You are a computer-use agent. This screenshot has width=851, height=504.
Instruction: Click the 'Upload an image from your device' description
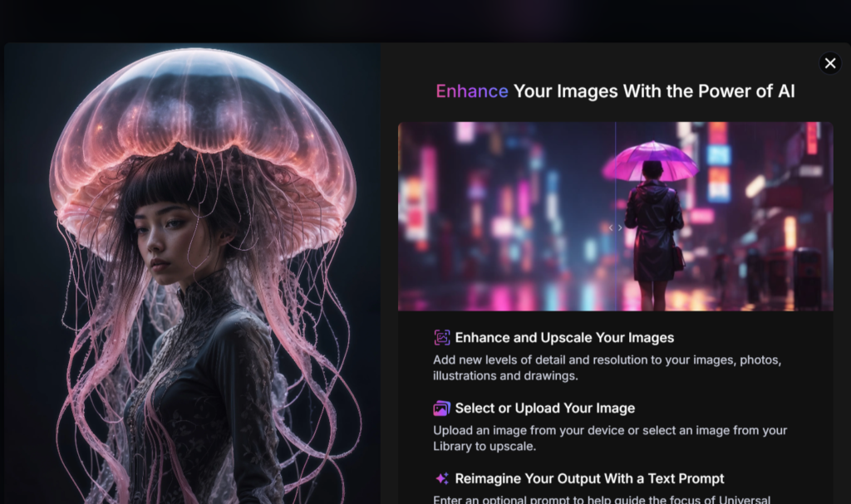(609, 438)
